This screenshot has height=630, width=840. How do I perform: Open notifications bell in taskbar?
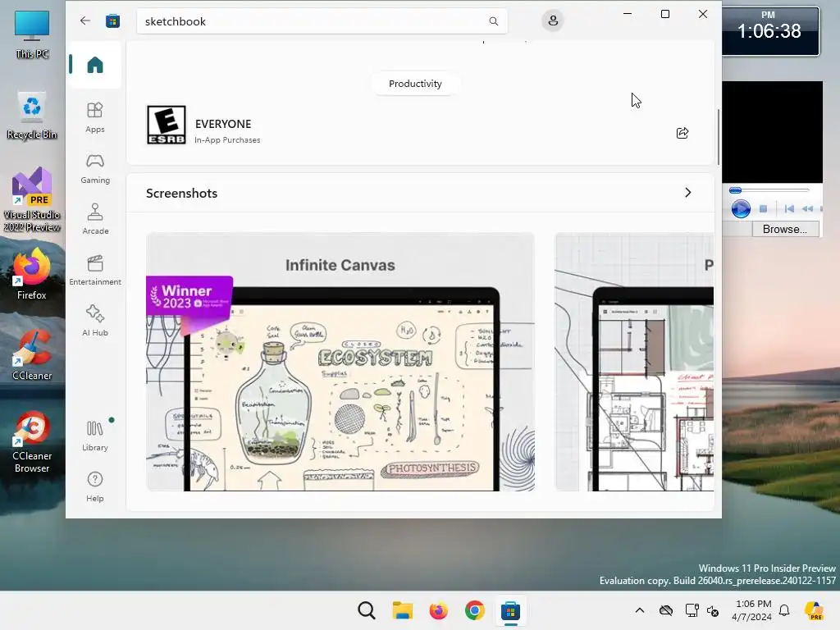(x=784, y=610)
